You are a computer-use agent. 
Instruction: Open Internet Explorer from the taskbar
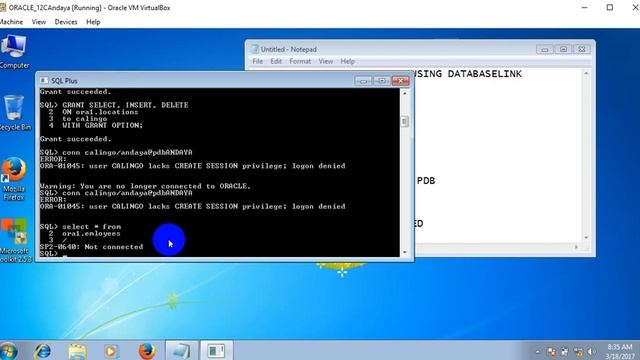tap(43, 351)
